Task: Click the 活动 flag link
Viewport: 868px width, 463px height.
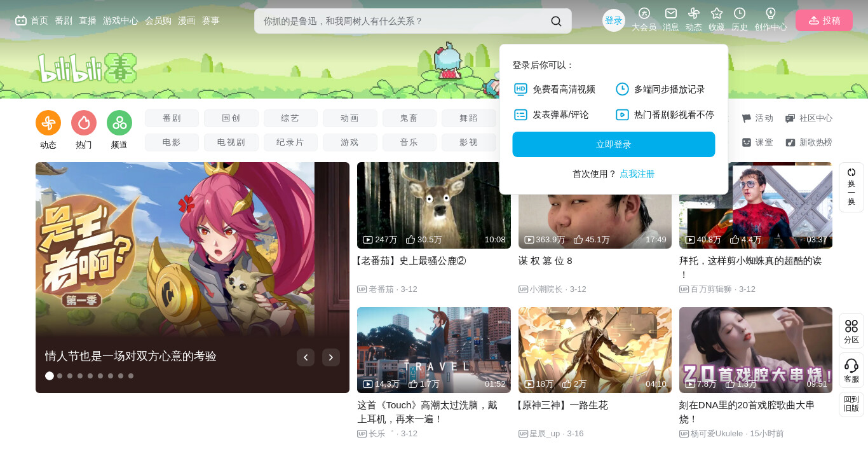Action: point(757,118)
